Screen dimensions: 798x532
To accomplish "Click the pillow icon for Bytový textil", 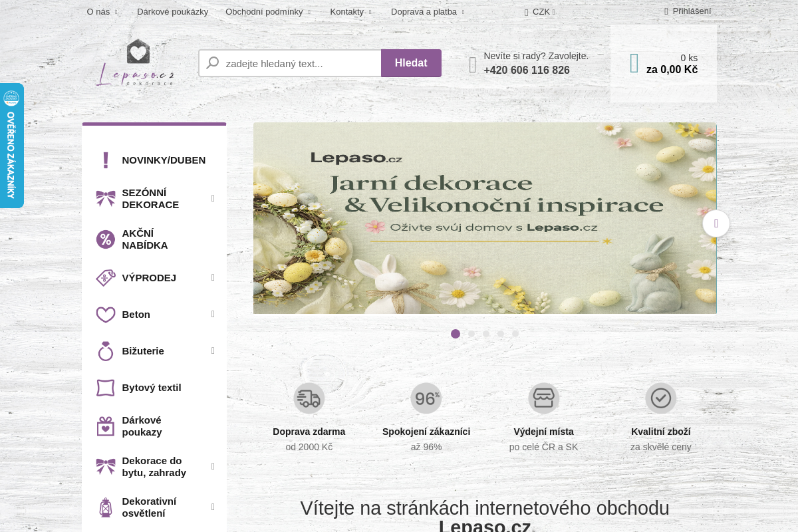I will (106, 388).
